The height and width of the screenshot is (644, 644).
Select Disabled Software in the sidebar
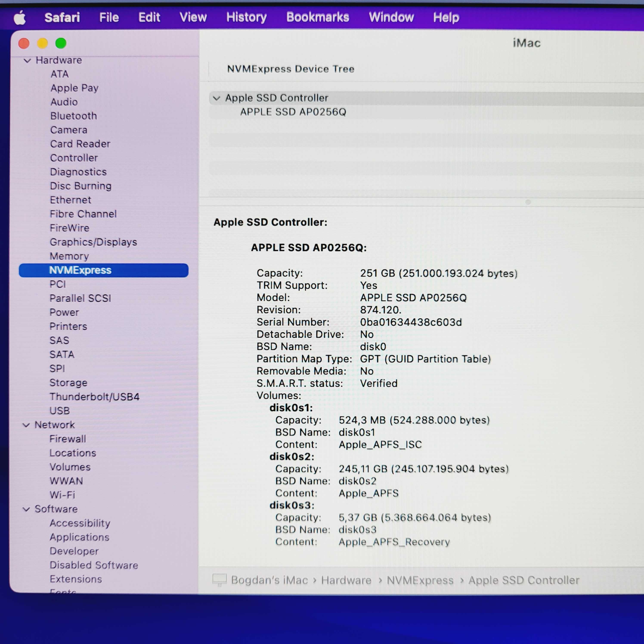click(94, 565)
